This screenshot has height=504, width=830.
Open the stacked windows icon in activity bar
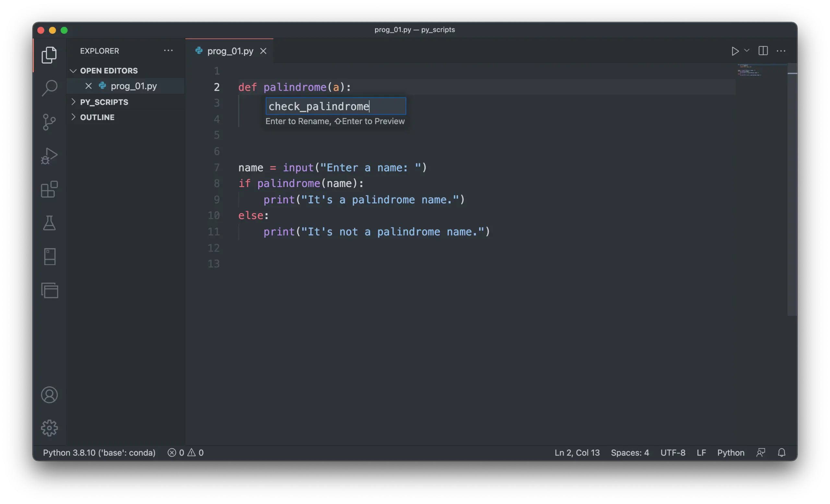click(50, 290)
